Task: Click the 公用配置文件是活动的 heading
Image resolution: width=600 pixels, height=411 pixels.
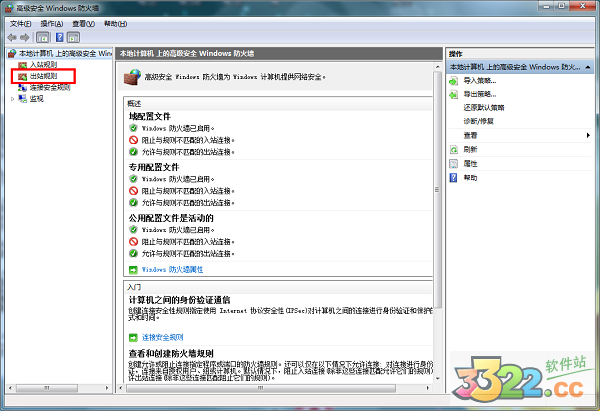Action: (x=171, y=218)
